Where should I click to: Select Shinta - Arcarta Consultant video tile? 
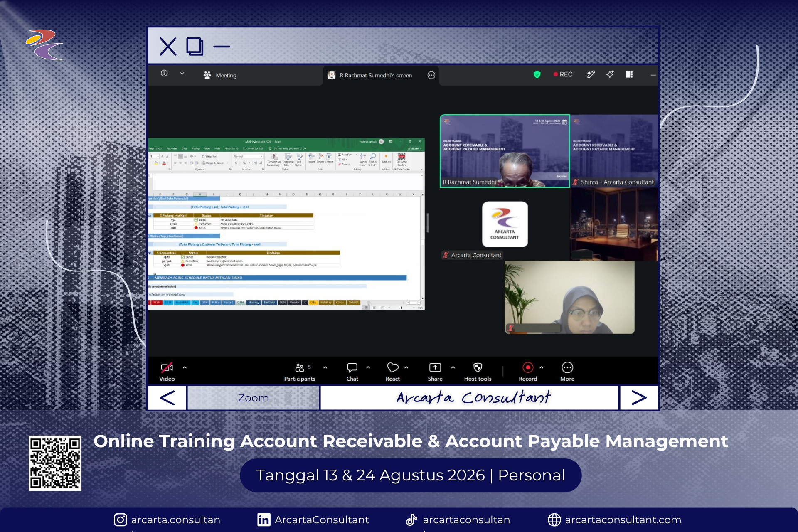click(614, 151)
